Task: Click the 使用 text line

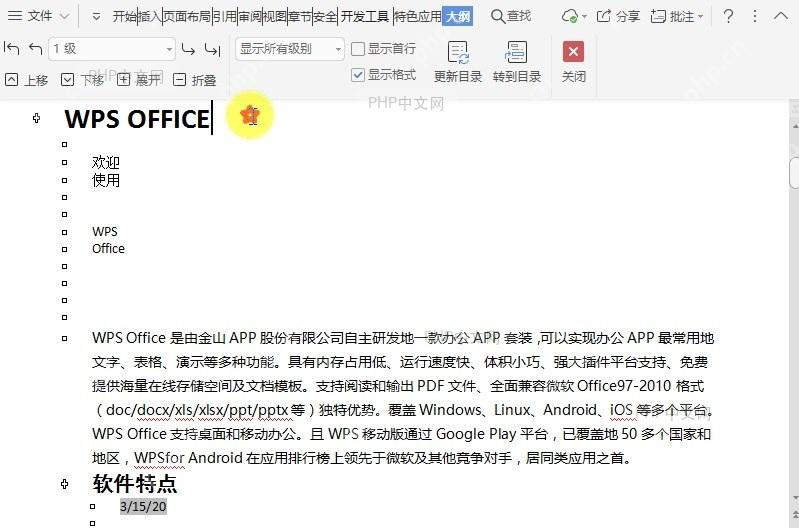Action: [x=105, y=180]
